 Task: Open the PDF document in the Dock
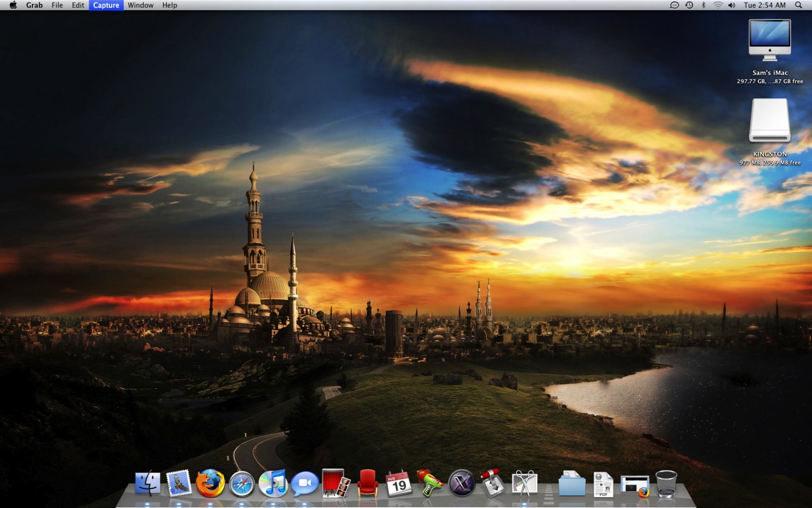coord(603,484)
